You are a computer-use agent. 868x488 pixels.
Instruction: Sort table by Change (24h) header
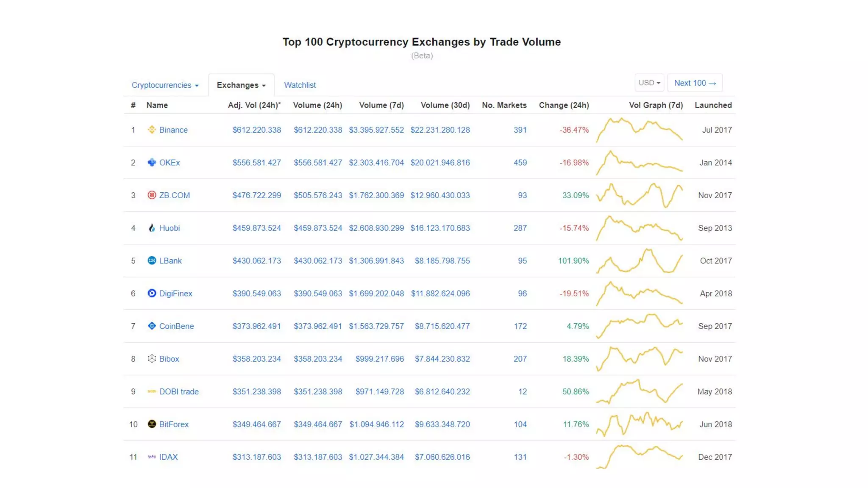(564, 105)
